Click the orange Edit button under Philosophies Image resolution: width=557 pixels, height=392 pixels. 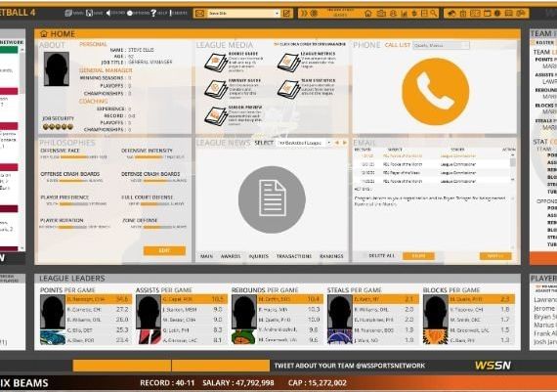[x=164, y=250]
